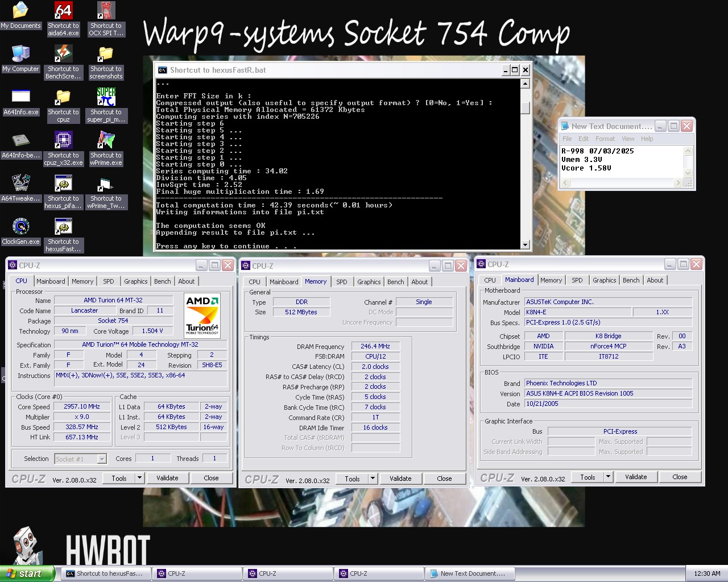The height and width of the screenshot is (582, 728).
Task: Open the SPD tab in CPU window
Action: (x=109, y=281)
